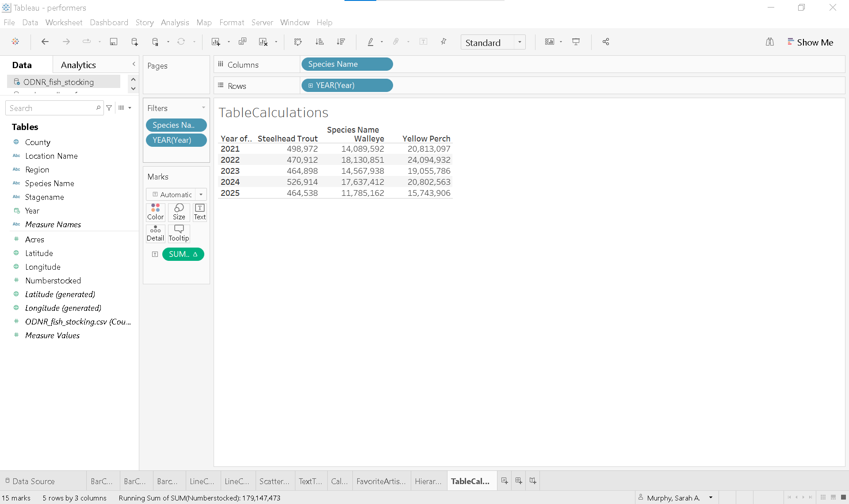Click the Share workbook icon

(x=606, y=42)
